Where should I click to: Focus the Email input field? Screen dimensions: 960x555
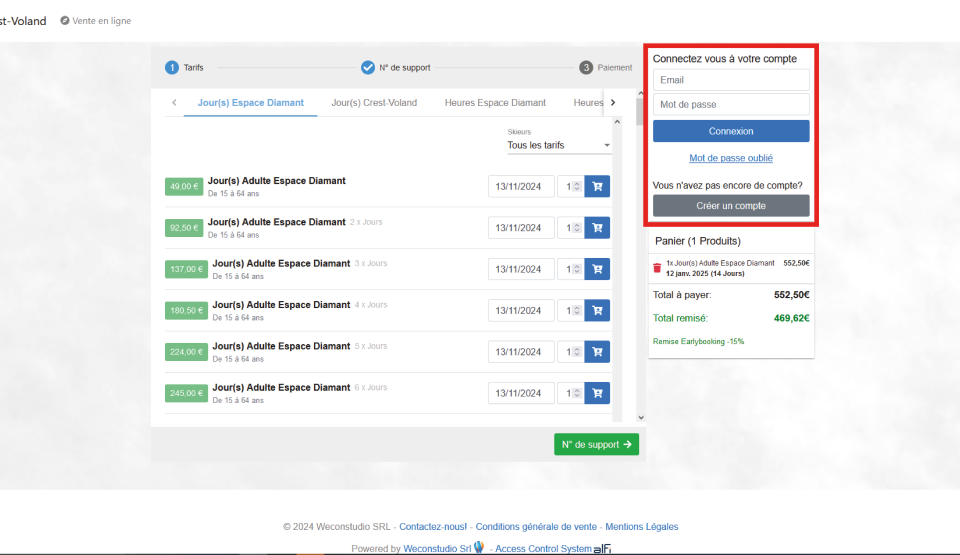pos(731,80)
